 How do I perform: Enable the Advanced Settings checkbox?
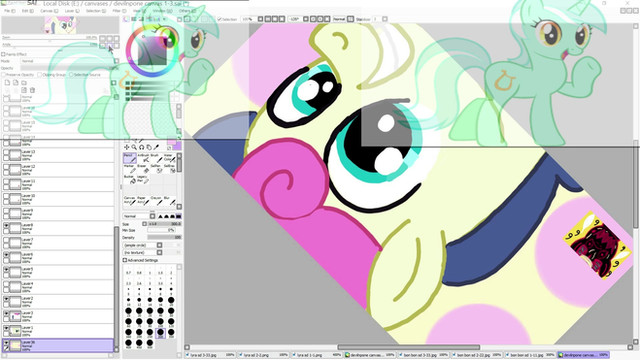click(125, 260)
